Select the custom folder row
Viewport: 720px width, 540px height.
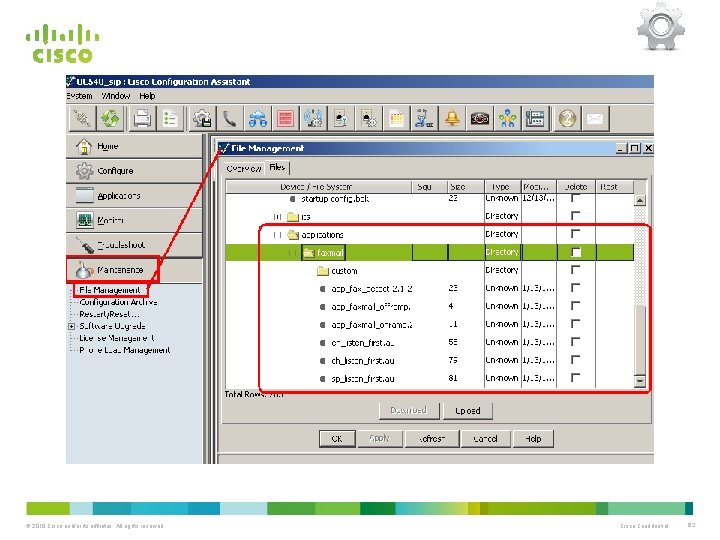tap(429, 270)
